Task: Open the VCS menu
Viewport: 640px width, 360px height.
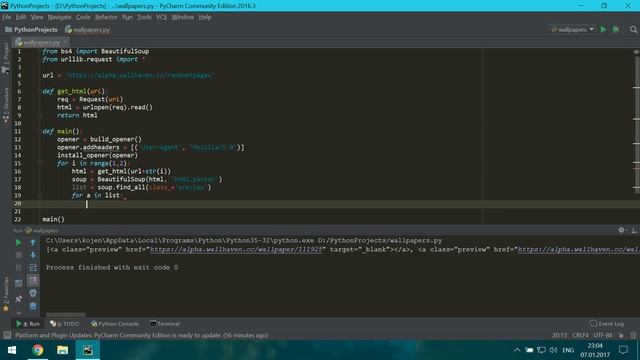Action: [x=161, y=17]
